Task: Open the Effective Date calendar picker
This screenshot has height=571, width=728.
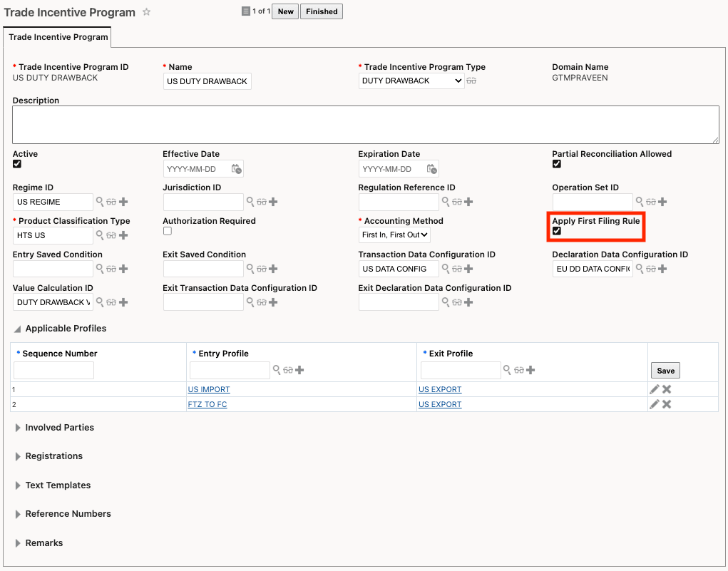Action: point(237,169)
